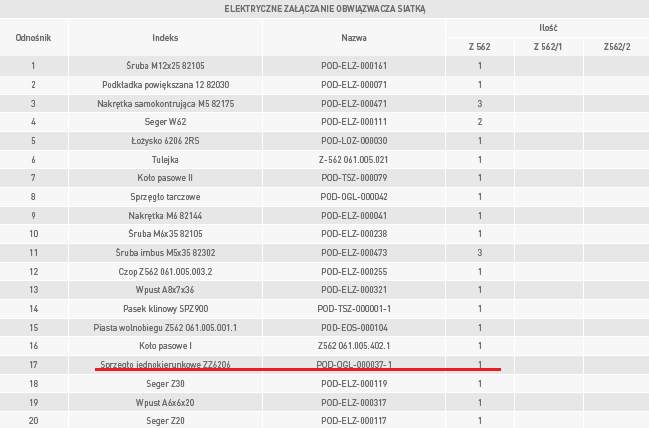Screen dimensions: 649x428
Task: Click part code POD-TSZ-000079
Action: coord(354,177)
